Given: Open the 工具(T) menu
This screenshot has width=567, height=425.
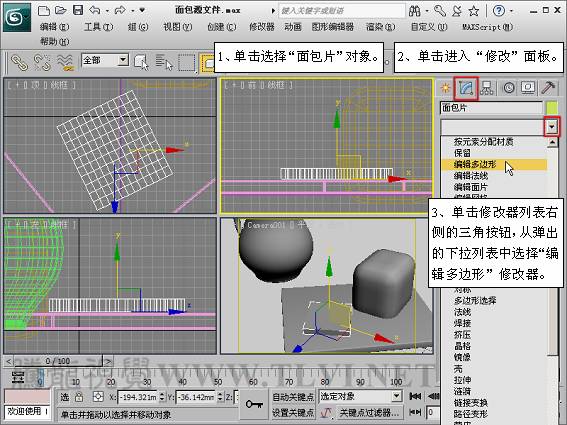Looking at the screenshot, I should 98,27.
